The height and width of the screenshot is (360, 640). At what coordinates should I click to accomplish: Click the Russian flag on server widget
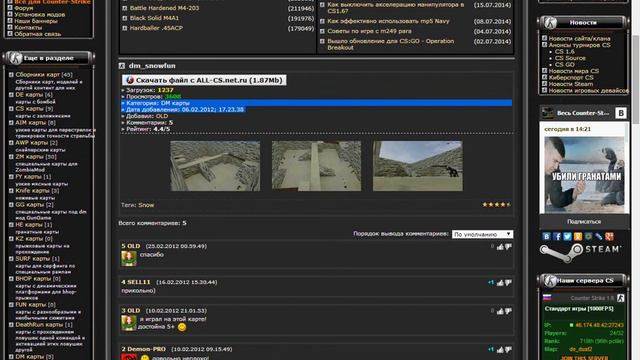coord(547,298)
